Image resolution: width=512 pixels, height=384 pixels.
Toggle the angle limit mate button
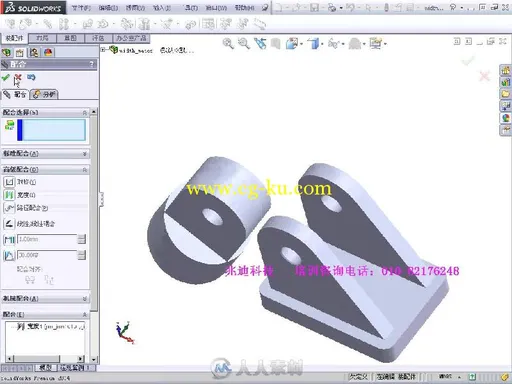point(9,255)
